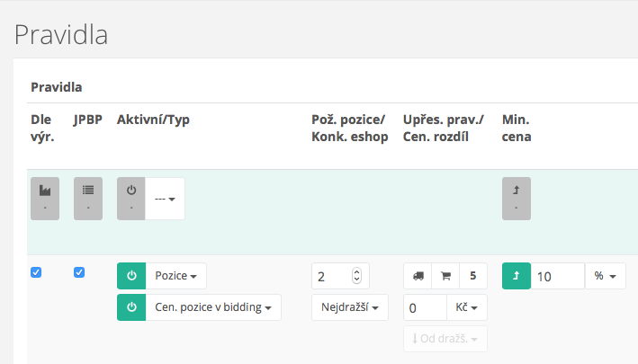Click the delivery truck icon button
Viewport: 638px width, 364px height.
(418, 276)
